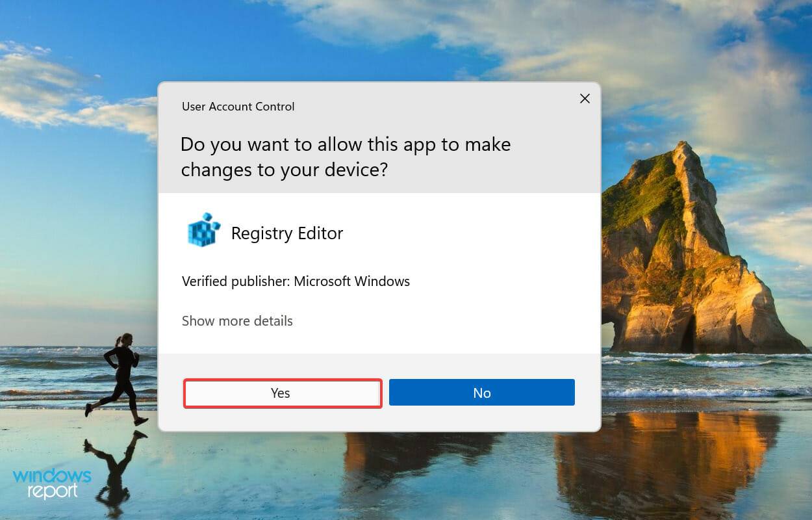Click the Verified publisher Microsoft Windows text

(296, 281)
